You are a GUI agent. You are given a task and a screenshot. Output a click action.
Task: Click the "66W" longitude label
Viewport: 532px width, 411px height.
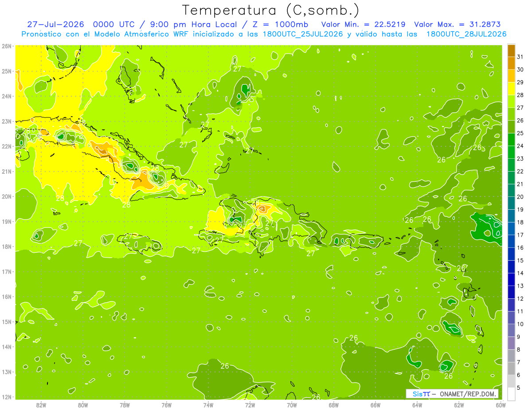pos(375,405)
